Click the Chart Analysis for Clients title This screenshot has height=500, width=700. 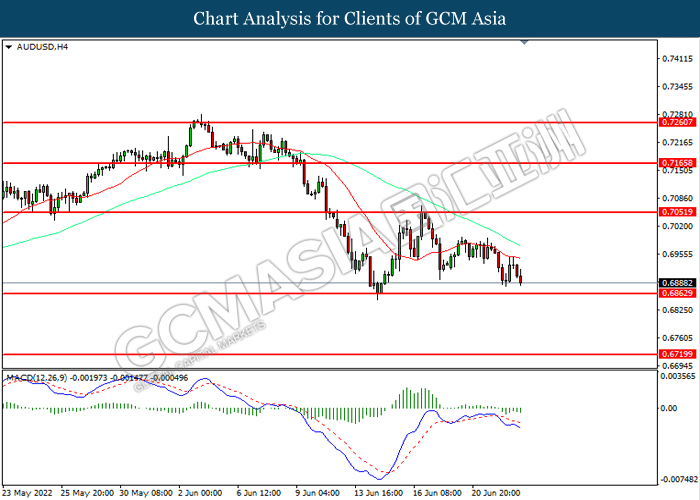pyautogui.click(x=350, y=19)
